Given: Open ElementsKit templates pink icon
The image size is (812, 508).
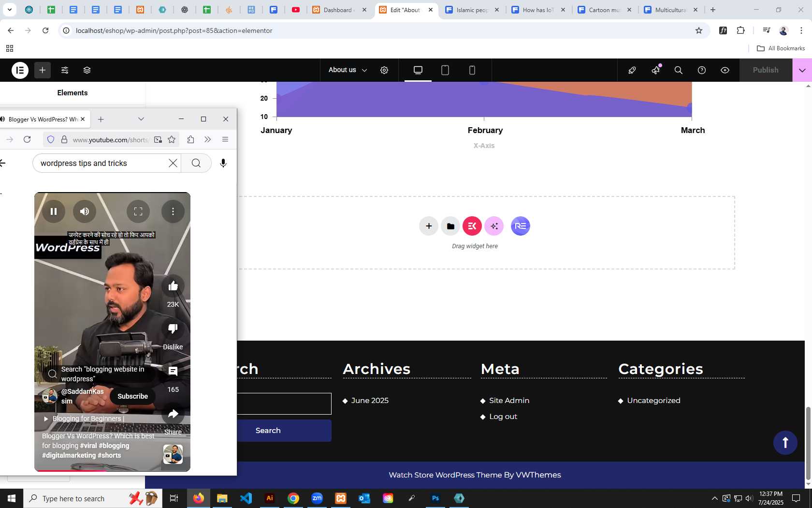Looking at the screenshot, I should (472, 226).
